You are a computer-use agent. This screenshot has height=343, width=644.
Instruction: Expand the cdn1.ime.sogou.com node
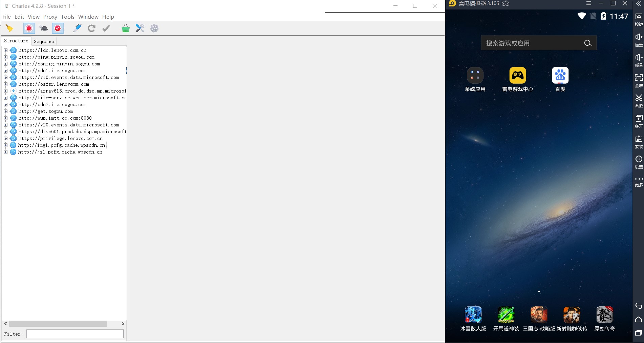(x=6, y=70)
